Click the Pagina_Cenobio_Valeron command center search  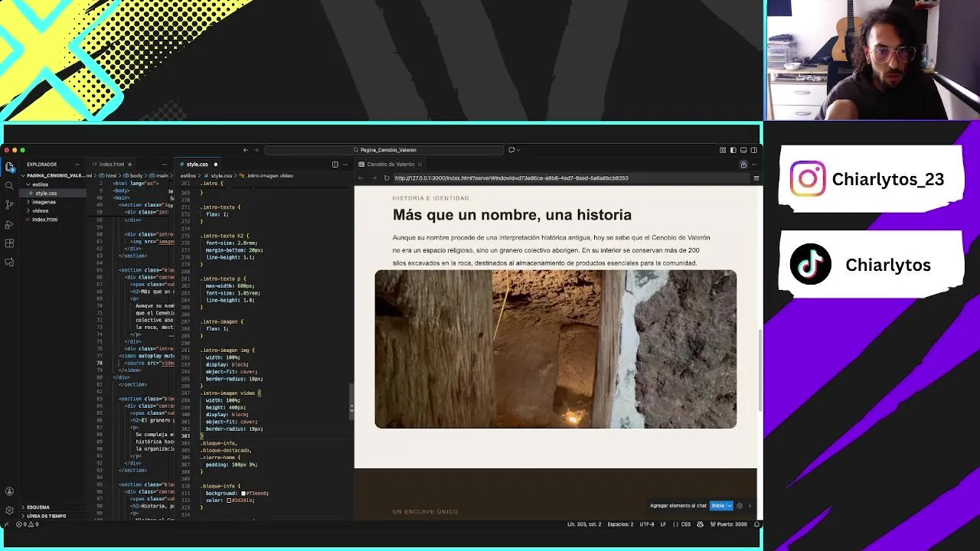coord(384,150)
